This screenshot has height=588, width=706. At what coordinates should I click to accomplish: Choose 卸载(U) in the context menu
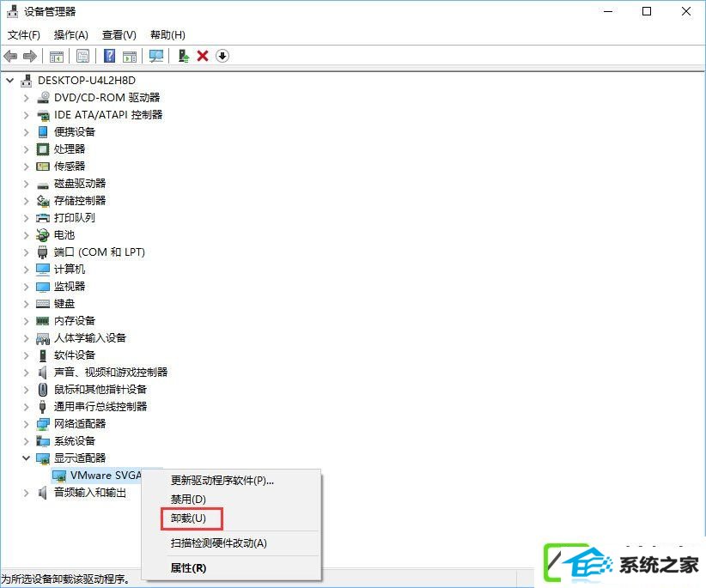coord(231,518)
